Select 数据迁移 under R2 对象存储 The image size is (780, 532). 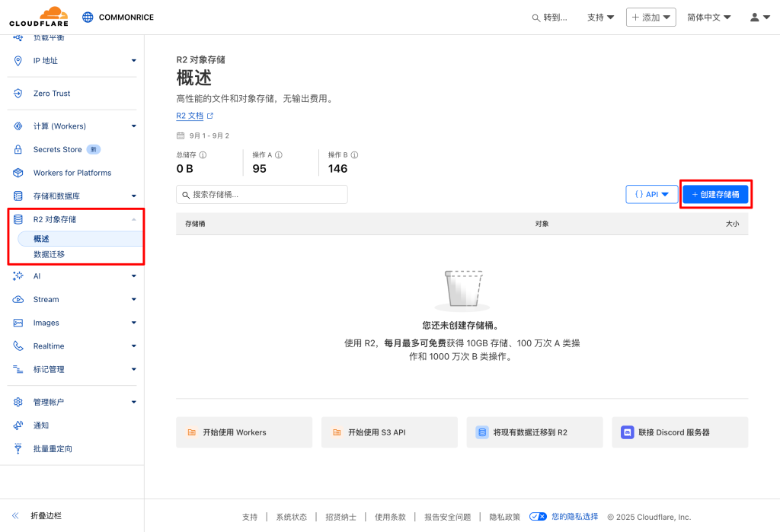click(50, 254)
